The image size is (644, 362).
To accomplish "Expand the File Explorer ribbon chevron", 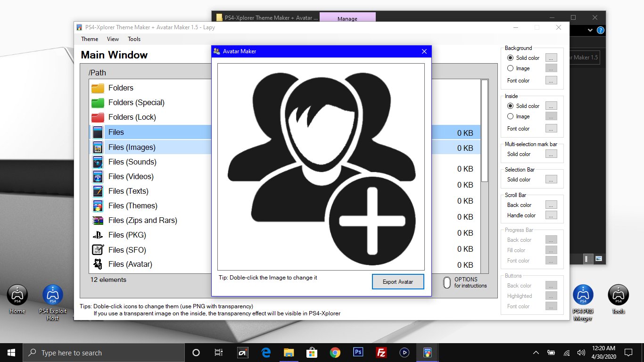I will 590,30.
